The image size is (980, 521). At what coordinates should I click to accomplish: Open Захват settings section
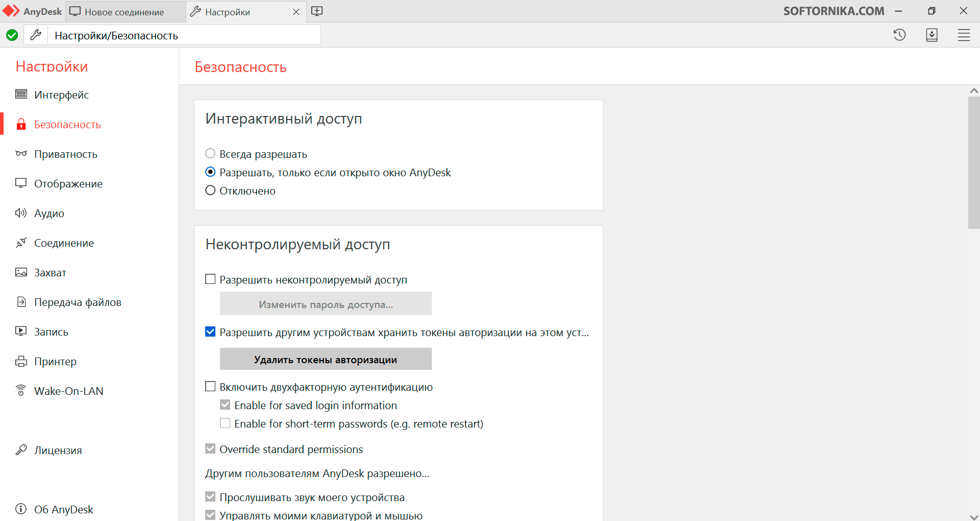50,272
